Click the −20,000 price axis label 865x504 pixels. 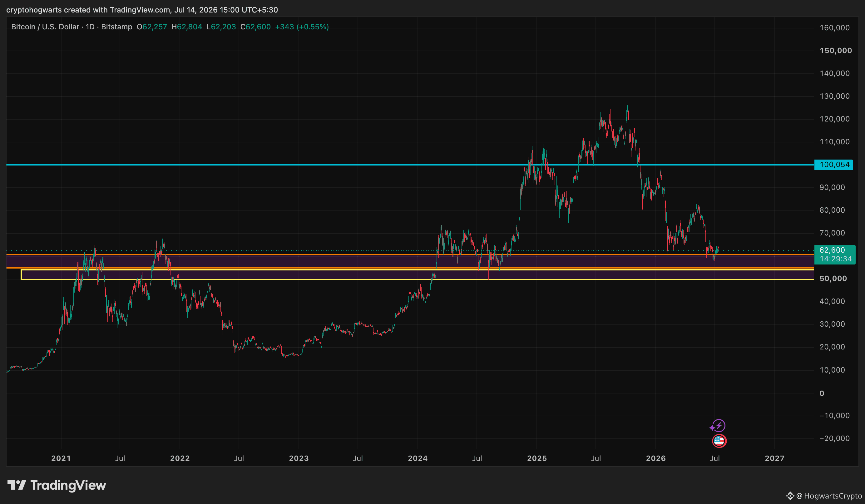(834, 438)
